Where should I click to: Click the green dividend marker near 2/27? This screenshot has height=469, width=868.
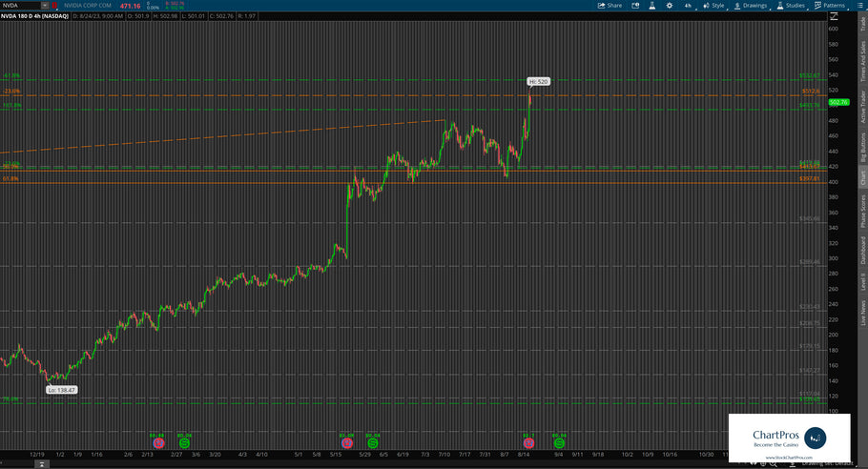[184, 443]
